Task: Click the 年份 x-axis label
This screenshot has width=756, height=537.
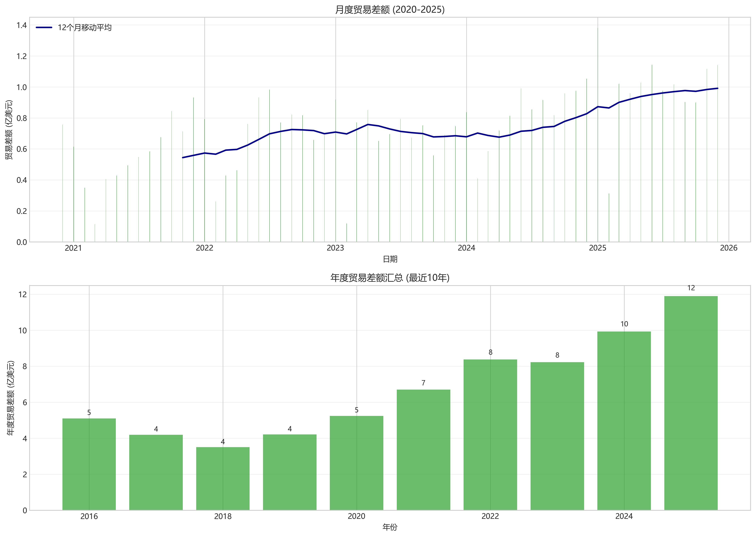Action: (x=390, y=527)
